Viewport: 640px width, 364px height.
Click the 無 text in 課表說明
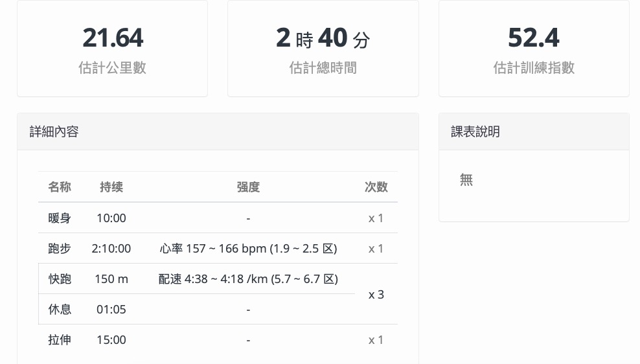[x=466, y=180]
